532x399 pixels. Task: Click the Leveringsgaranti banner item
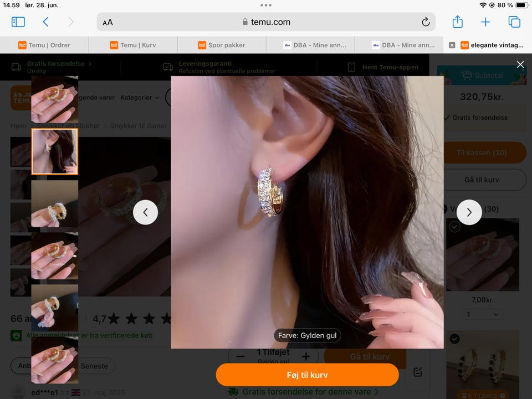click(219, 67)
